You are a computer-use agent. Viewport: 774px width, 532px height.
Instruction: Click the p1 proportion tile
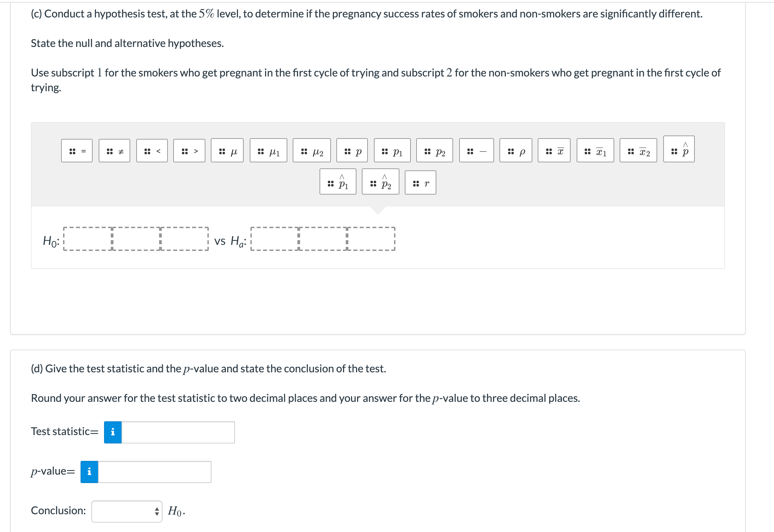[x=392, y=151]
